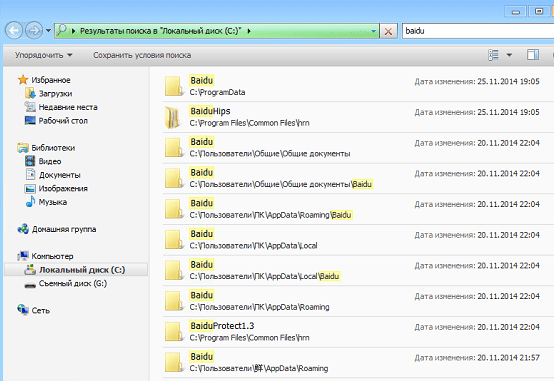Select Рабочий стол in the sidebar
Viewport: 554px width, 381px height.
point(63,121)
